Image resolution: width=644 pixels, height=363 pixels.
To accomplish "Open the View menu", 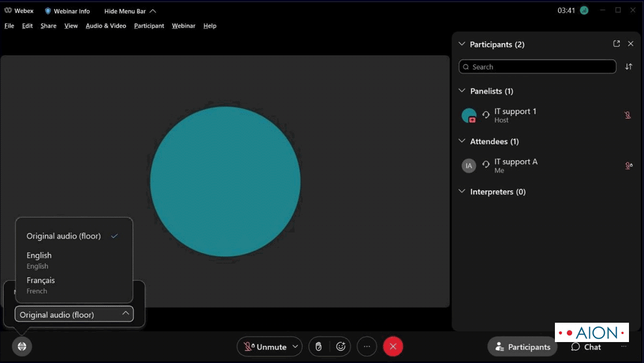I will pyautogui.click(x=71, y=26).
